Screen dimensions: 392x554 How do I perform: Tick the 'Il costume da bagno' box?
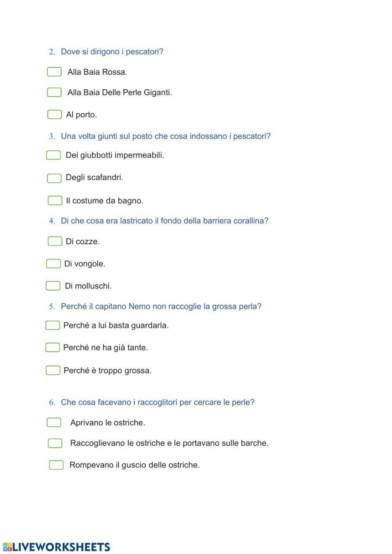click(55, 200)
